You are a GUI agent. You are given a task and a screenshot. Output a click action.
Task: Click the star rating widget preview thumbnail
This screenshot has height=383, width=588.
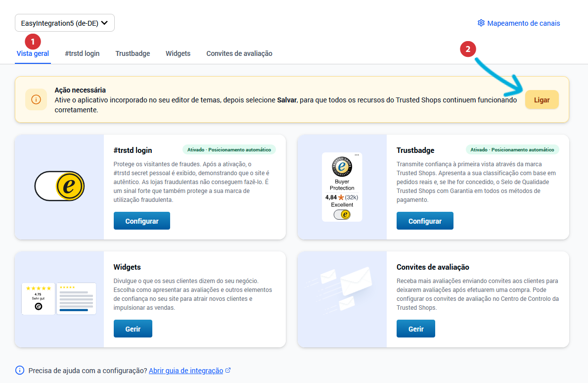[38, 298]
